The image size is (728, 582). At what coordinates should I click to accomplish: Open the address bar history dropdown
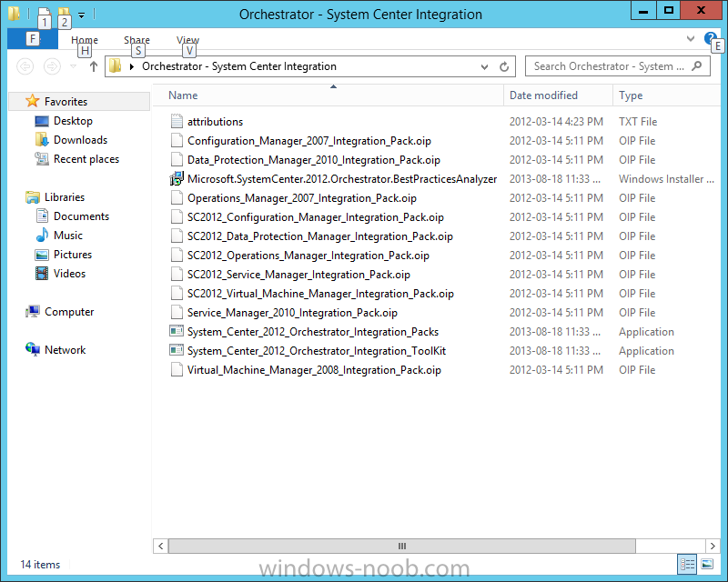pyautogui.click(x=484, y=66)
